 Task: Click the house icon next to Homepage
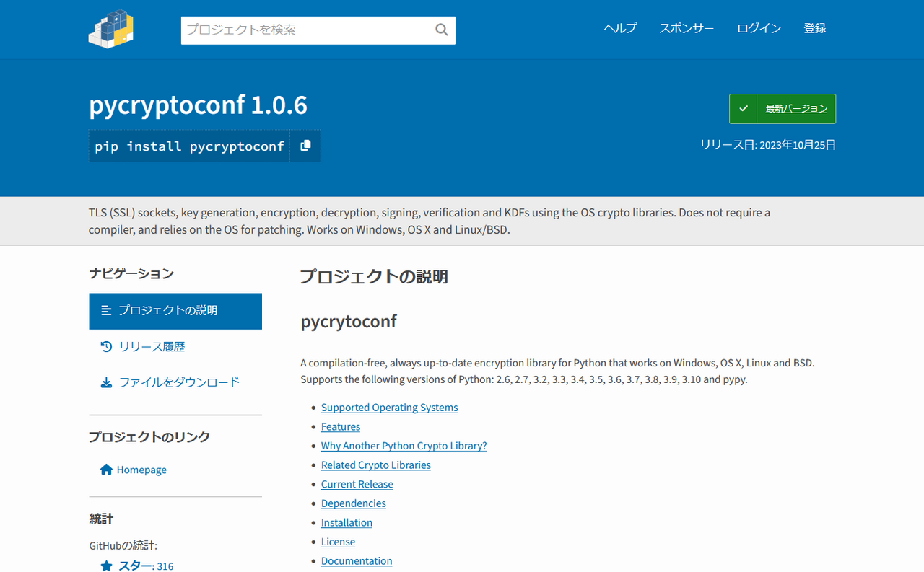106,470
